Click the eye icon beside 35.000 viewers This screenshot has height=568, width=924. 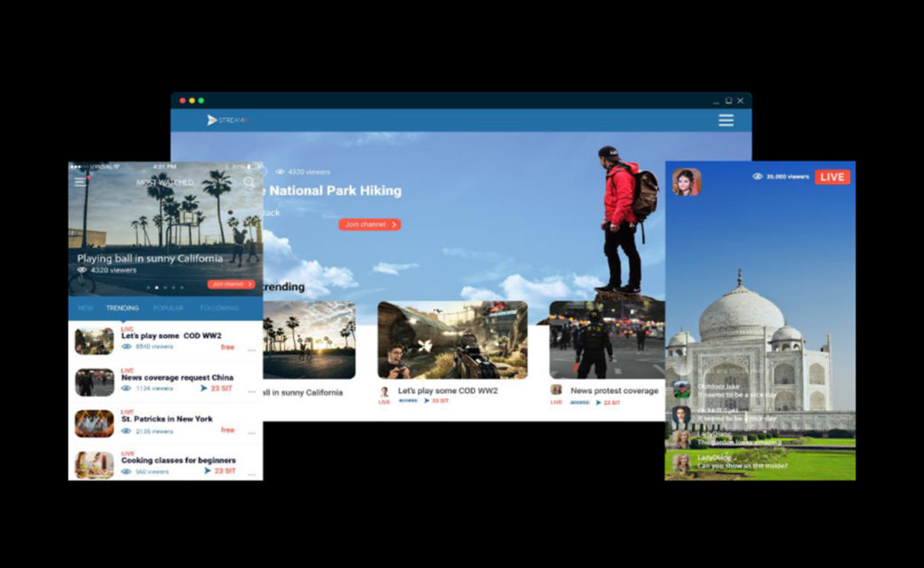pyautogui.click(x=758, y=177)
